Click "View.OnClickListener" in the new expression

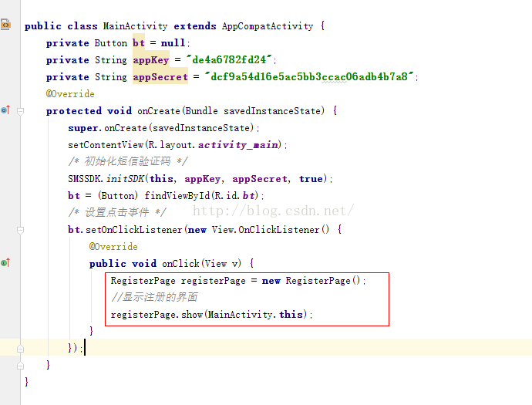coord(266,230)
